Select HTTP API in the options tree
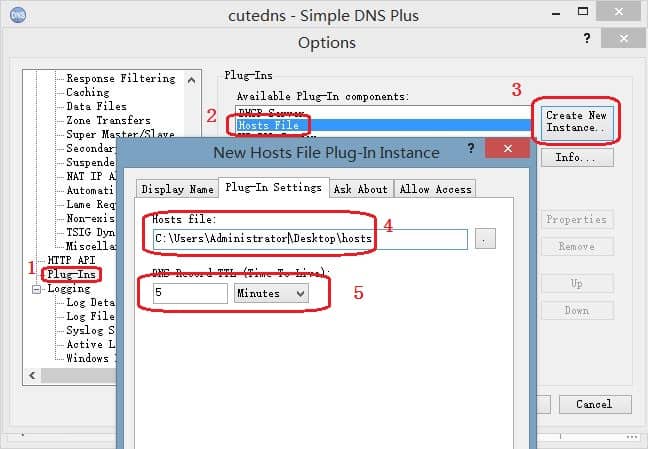648x449 pixels. 71,260
